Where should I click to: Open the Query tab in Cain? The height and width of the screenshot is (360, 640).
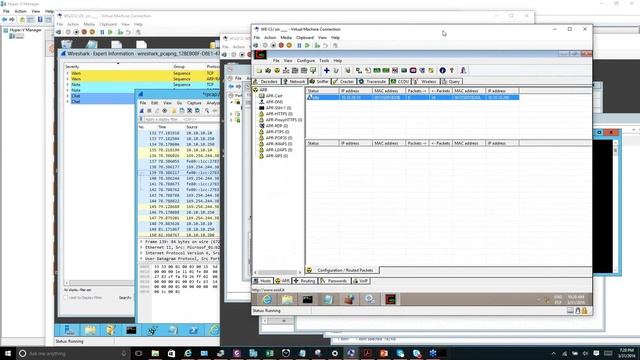[451, 82]
